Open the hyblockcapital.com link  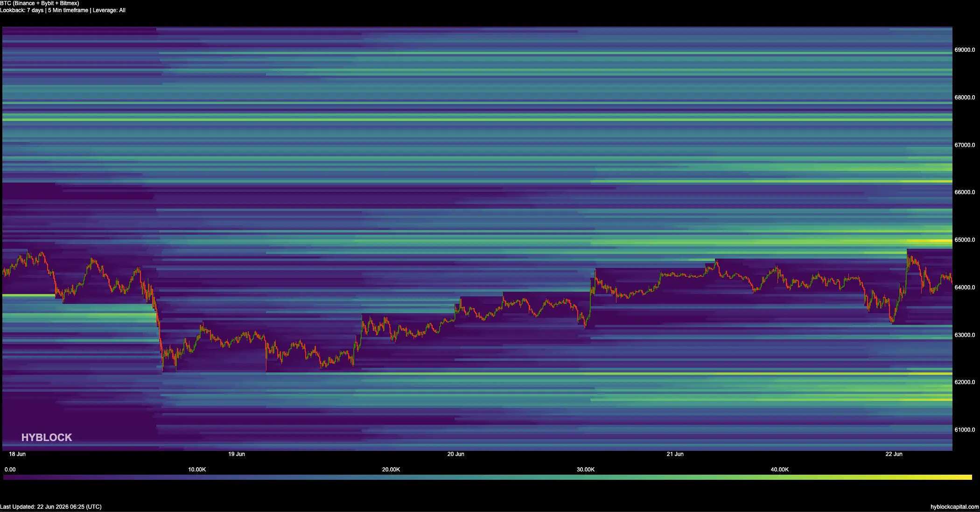point(955,507)
